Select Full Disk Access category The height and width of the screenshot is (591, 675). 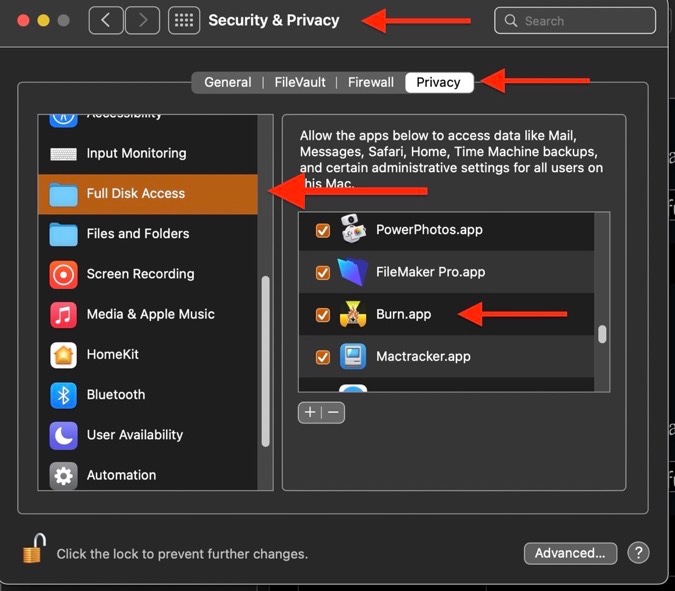pos(148,194)
